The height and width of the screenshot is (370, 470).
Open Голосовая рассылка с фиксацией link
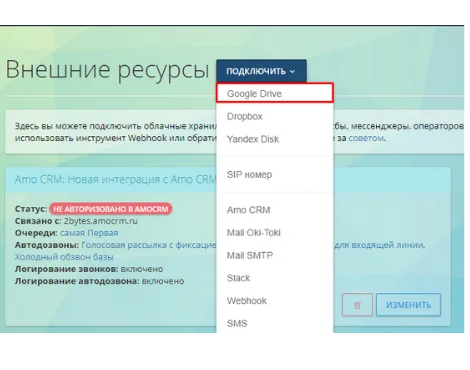click(149, 245)
